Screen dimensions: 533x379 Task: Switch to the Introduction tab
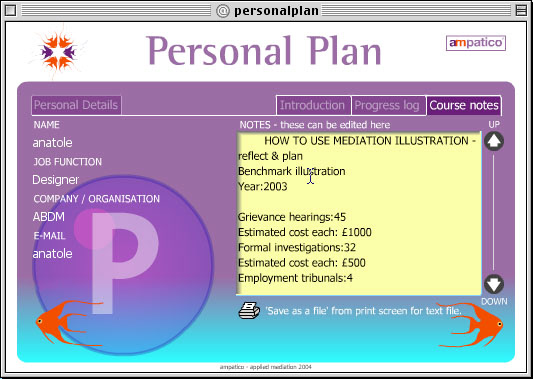(x=313, y=105)
